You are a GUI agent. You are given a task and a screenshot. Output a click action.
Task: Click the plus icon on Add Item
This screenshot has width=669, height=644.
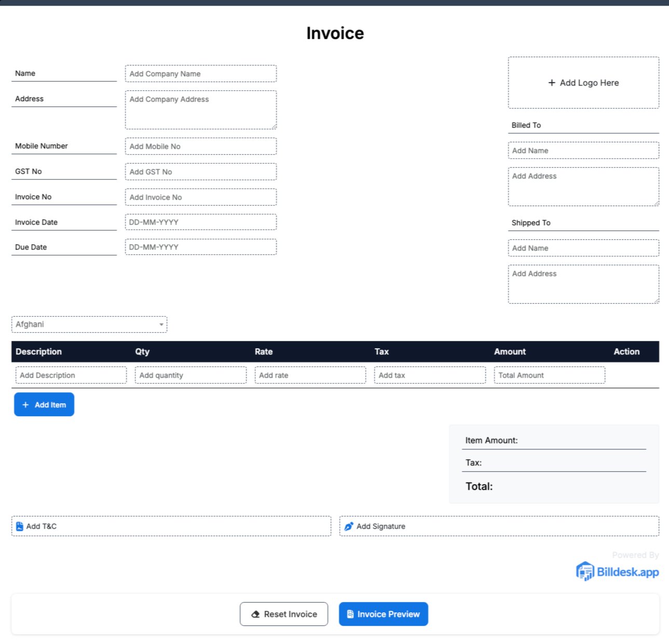point(25,405)
